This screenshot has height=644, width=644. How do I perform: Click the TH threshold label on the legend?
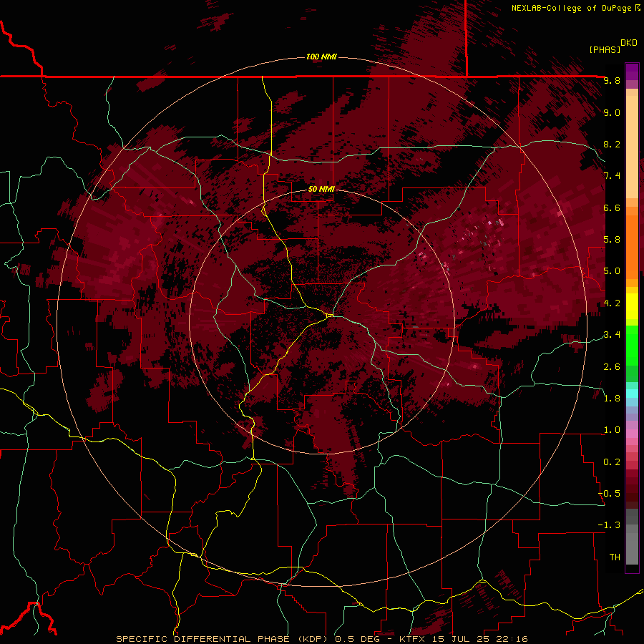pos(615,557)
